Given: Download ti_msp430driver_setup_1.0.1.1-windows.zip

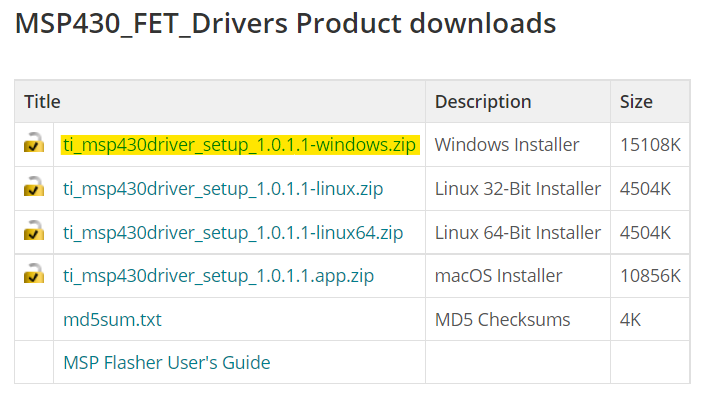Looking at the screenshot, I should [240, 145].
